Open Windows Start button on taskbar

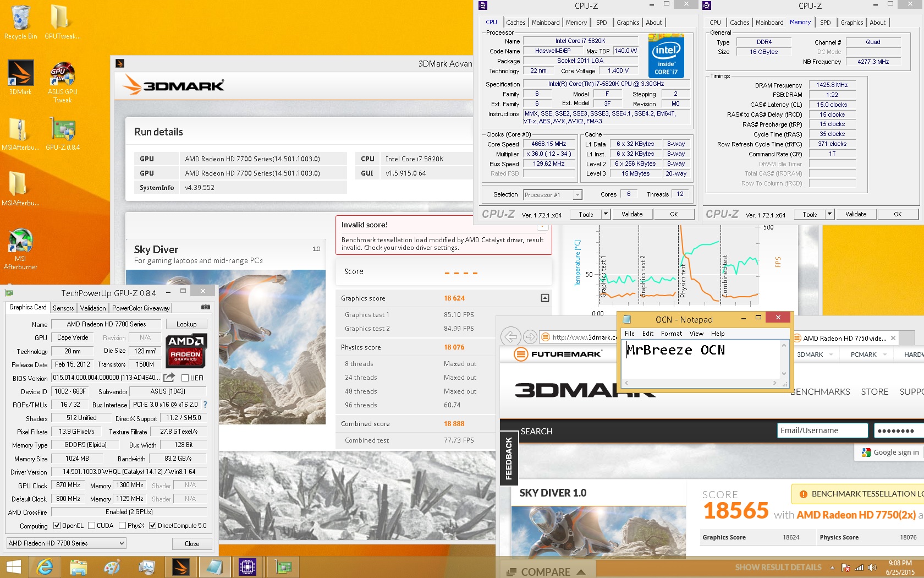(14, 567)
